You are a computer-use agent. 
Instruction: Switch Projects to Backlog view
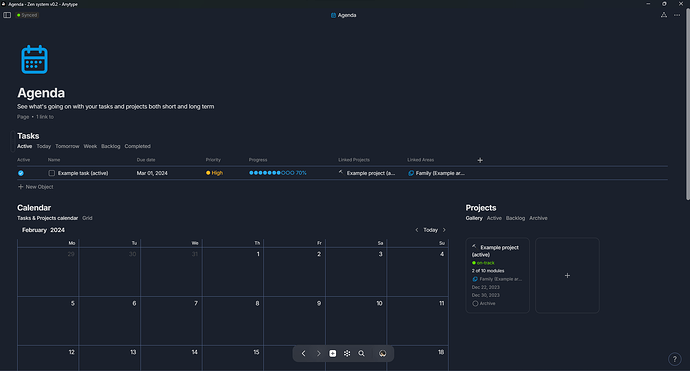click(515, 218)
